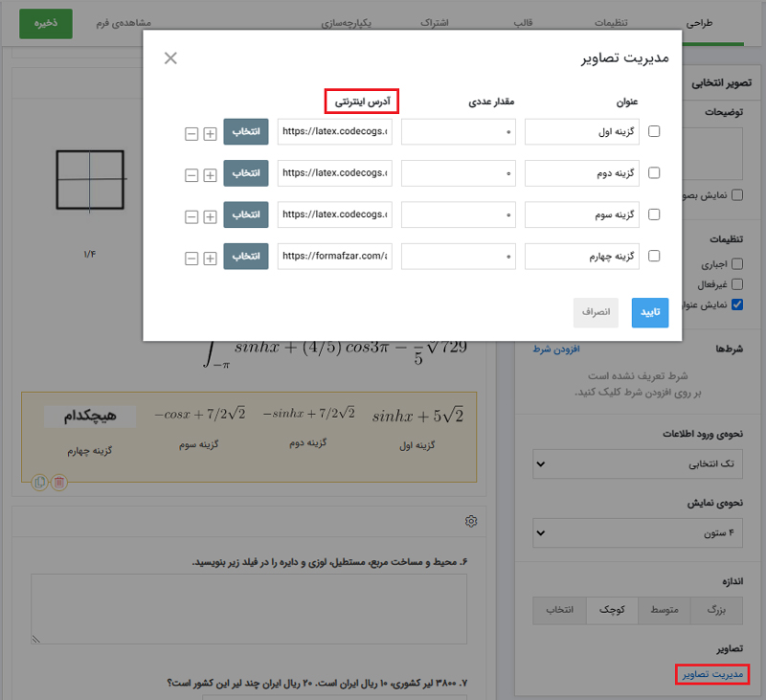Click the انصراف cancel button
Screen dimensions: 766x700
596,312
